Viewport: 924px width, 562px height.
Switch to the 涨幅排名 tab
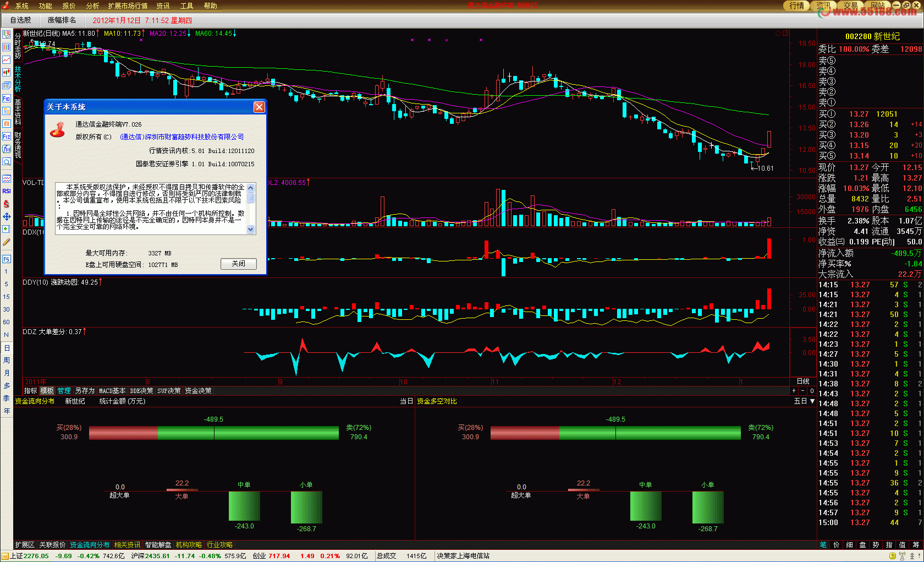tap(62, 20)
